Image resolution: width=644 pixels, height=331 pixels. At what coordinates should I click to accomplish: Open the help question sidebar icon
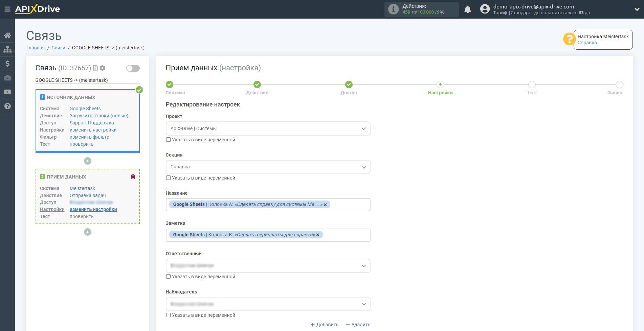(x=7, y=106)
